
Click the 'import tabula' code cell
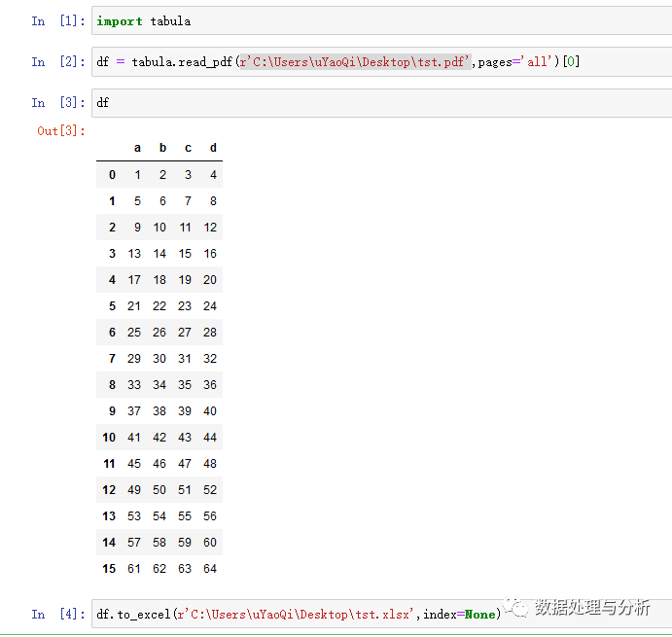[x=381, y=21]
